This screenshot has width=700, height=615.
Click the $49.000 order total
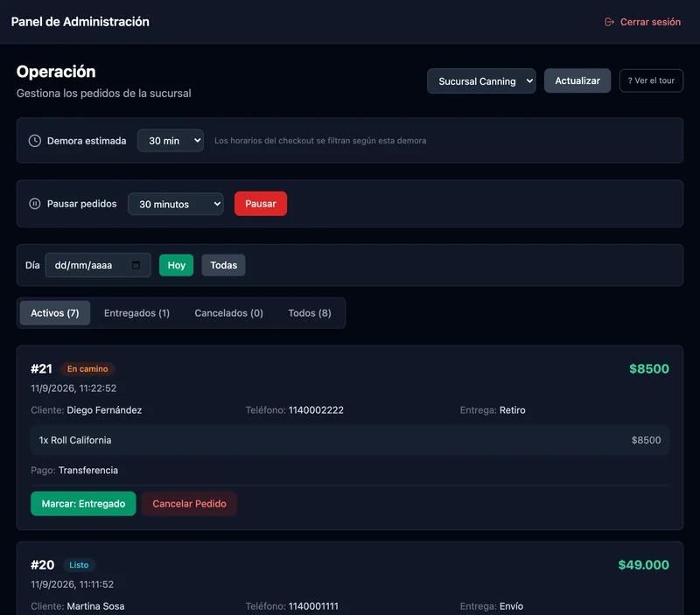click(643, 564)
